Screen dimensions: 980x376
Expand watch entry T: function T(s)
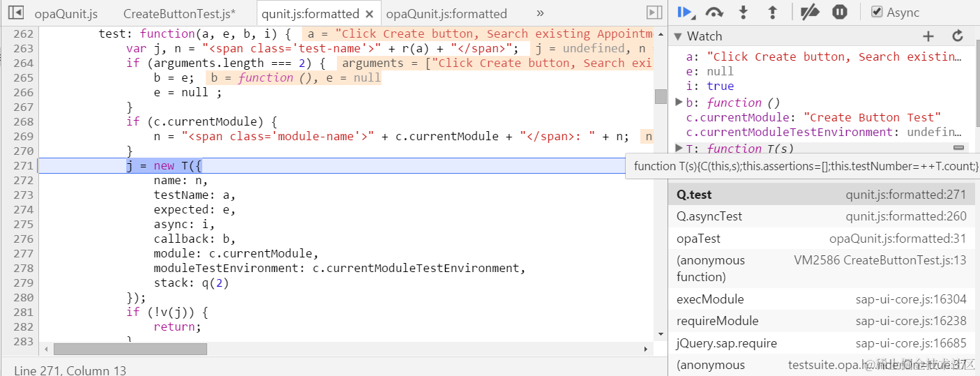[679, 148]
